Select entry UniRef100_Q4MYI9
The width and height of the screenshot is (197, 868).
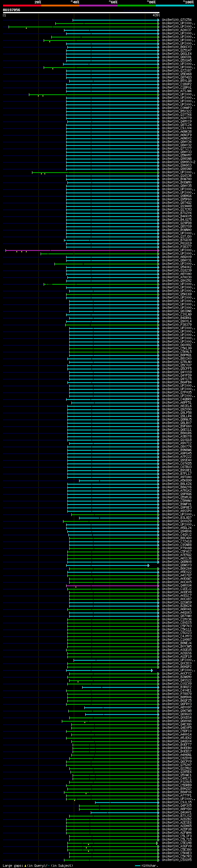click(x=176, y=122)
